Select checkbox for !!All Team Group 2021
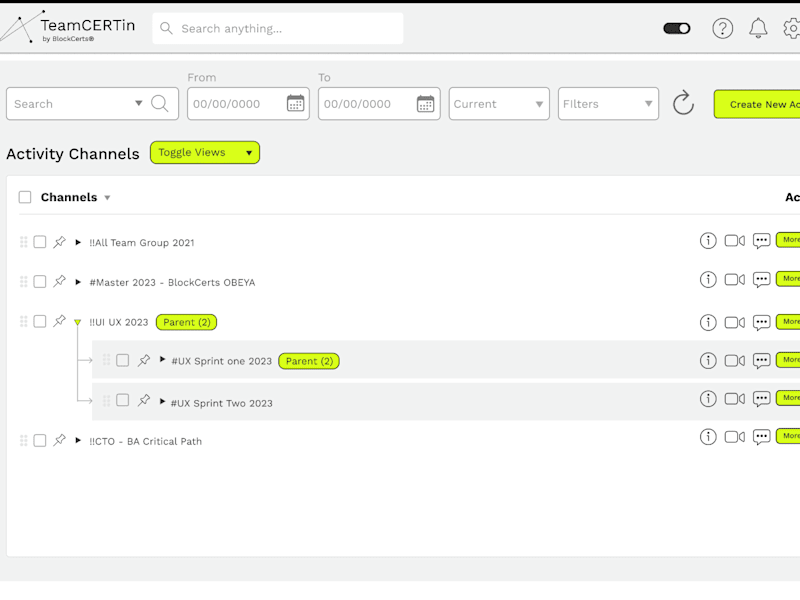800x600 pixels. (x=40, y=242)
